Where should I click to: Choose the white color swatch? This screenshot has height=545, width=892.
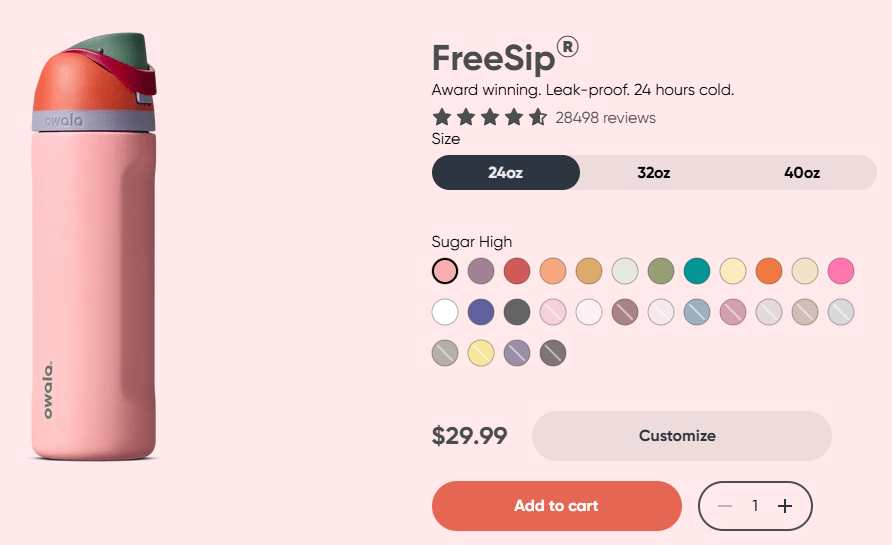click(445, 312)
